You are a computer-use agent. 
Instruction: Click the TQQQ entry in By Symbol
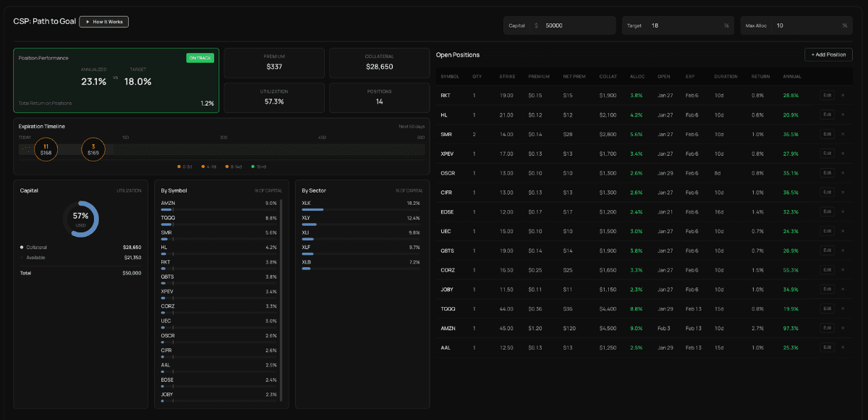tap(218, 220)
